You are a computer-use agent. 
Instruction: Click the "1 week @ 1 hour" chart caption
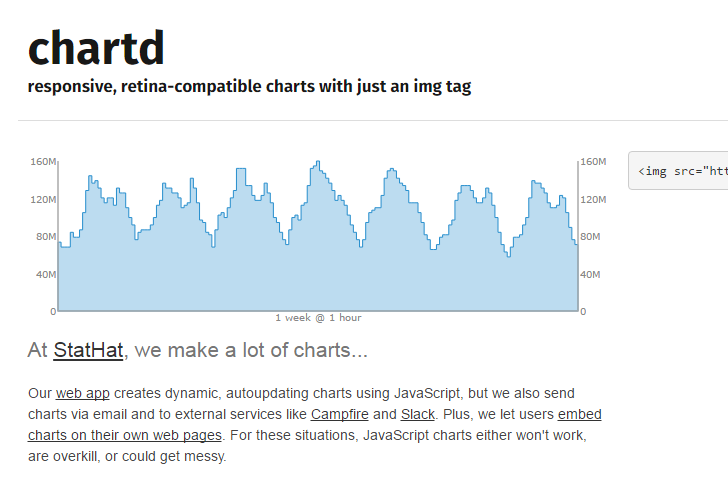318,318
